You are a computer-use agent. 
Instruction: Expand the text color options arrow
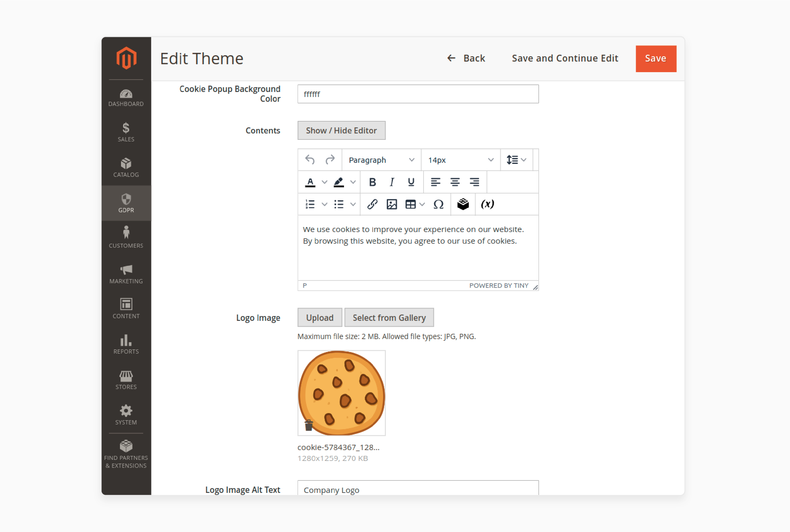pyautogui.click(x=324, y=182)
